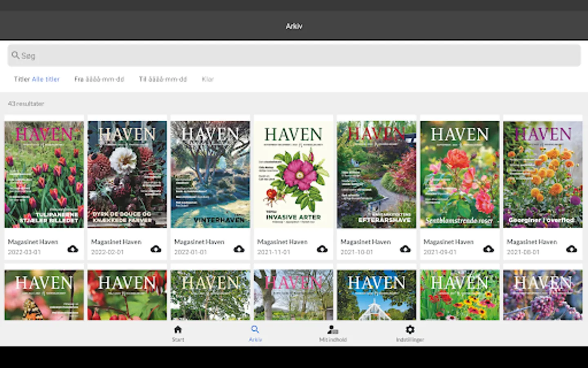Open the Georginer i overflod cover issue
This screenshot has height=368, width=588.
pyautogui.click(x=543, y=175)
